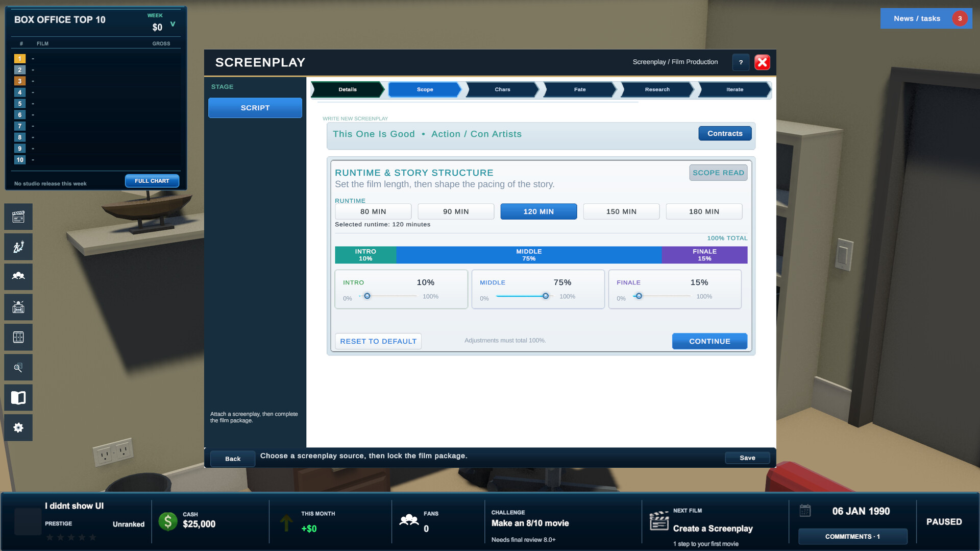This screenshot has height=551, width=980.
Task: Select 120 MIN runtime option
Action: coord(538,211)
